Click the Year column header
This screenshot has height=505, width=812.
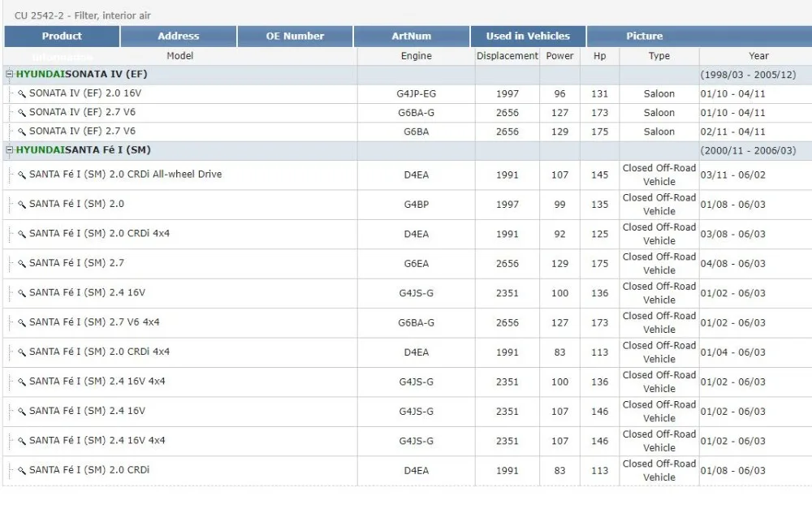point(758,56)
